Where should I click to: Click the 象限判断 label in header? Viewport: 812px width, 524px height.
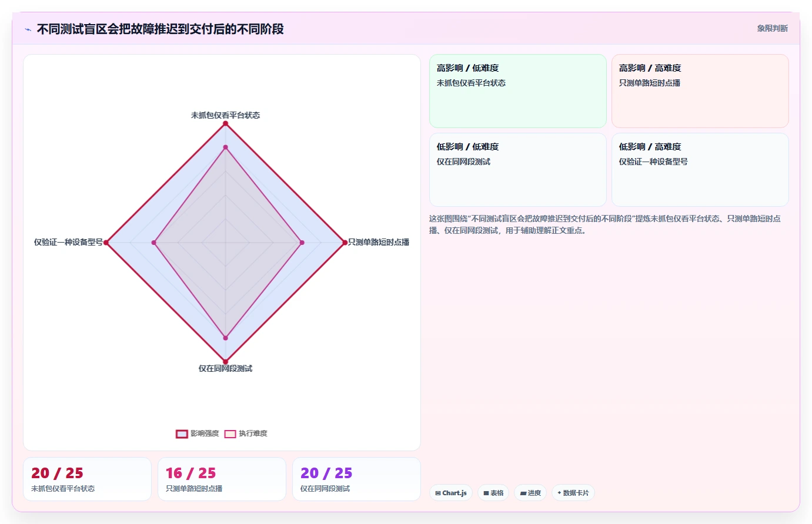tap(772, 28)
